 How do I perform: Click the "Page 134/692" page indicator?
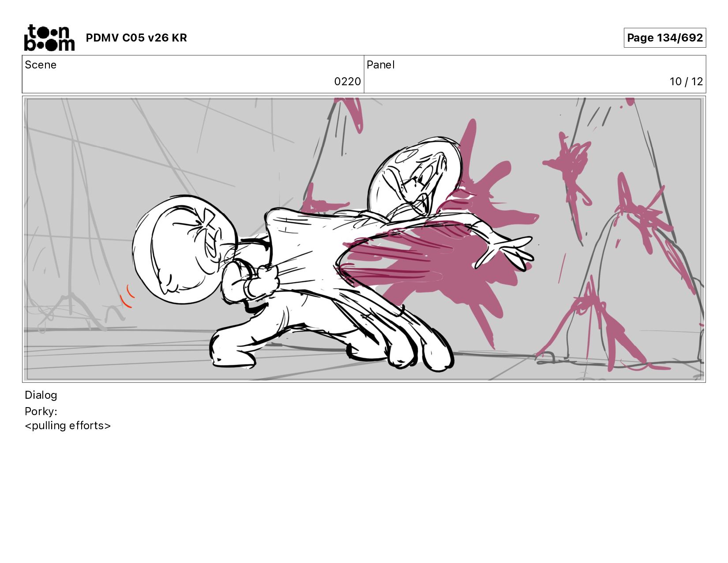coord(664,38)
